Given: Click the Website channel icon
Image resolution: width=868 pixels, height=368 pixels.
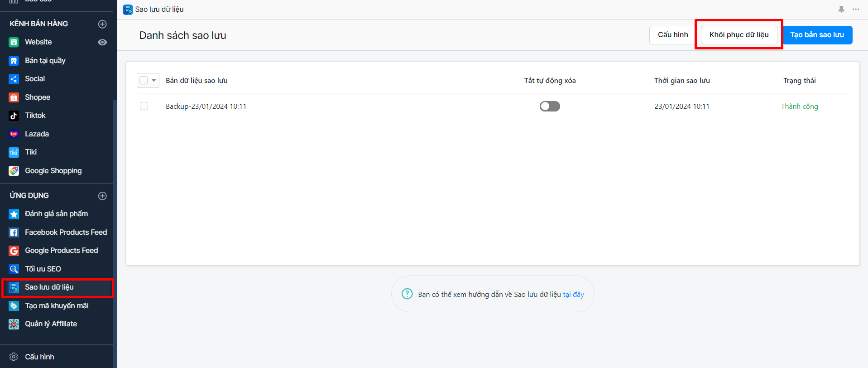Looking at the screenshot, I should point(14,42).
